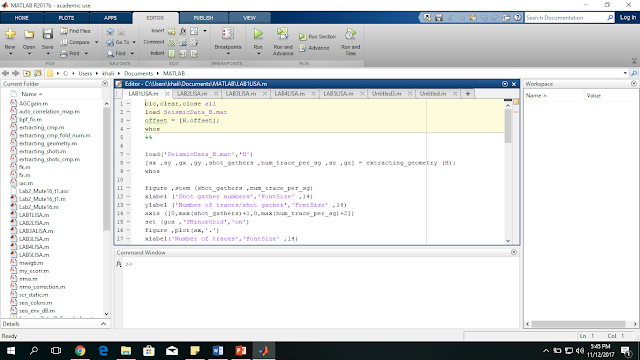Click the Run and Advance button
Image resolution: width=640 pixels, height=360 pixels.
click(x=283, y=42)
